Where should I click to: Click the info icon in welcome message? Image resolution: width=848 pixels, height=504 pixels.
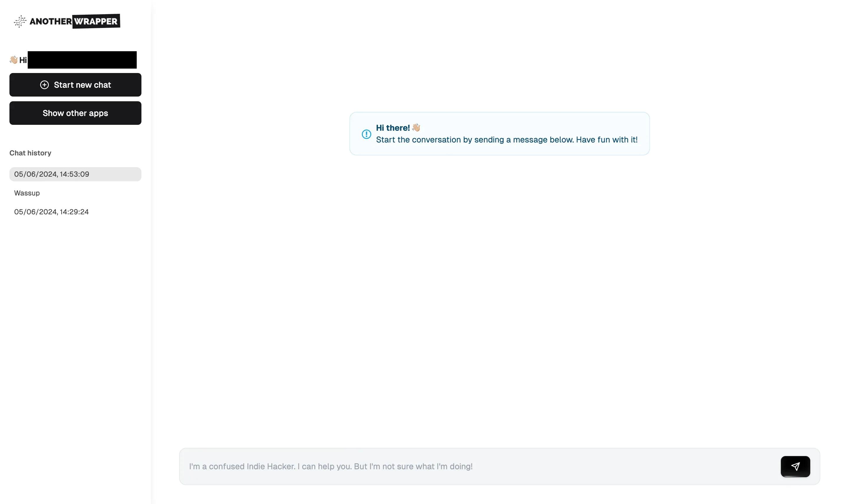(x=366, y=133)
